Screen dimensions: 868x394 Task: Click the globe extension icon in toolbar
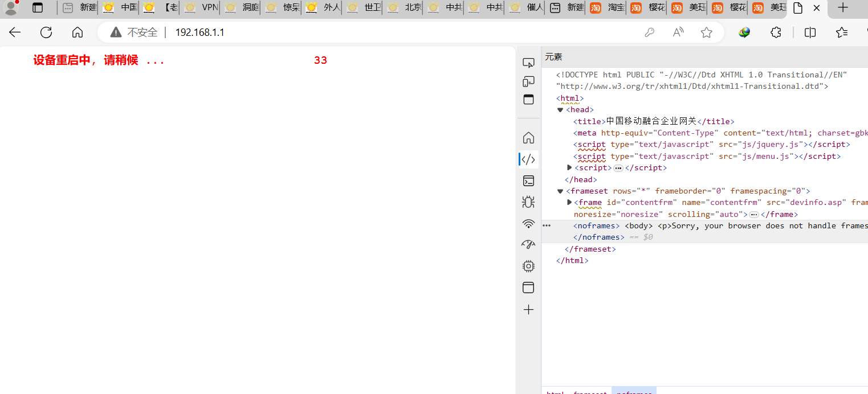pyautogui.click(x=744, y=32)
